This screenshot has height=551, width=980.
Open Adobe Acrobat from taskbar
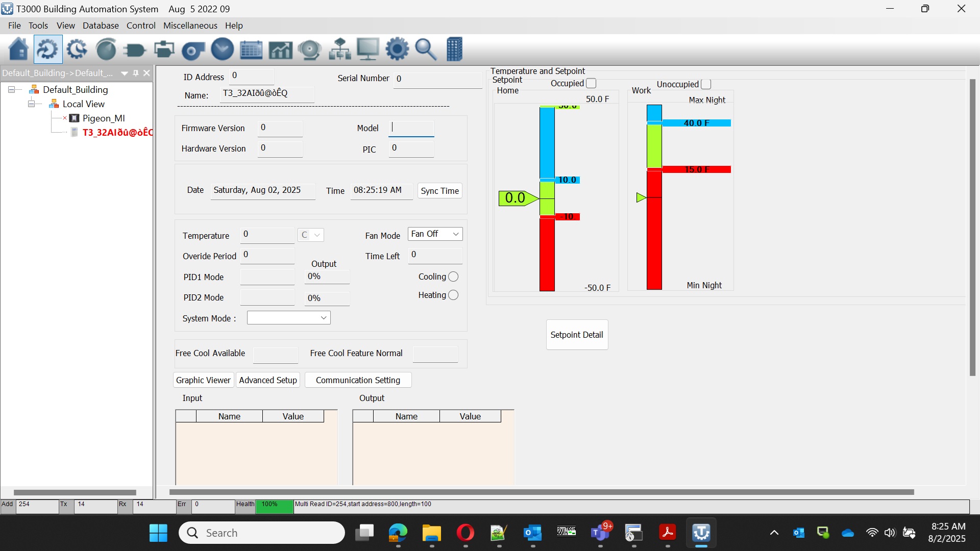click(668, 533)
